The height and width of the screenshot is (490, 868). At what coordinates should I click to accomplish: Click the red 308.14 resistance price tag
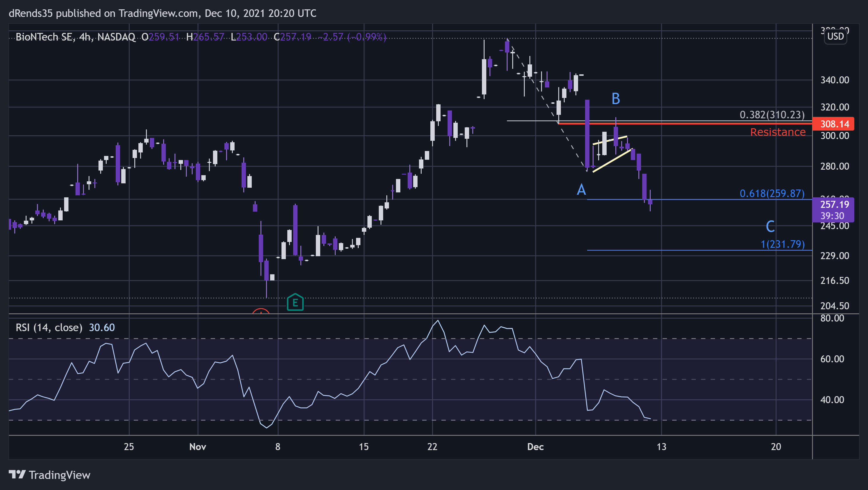(x=833, y=124)
